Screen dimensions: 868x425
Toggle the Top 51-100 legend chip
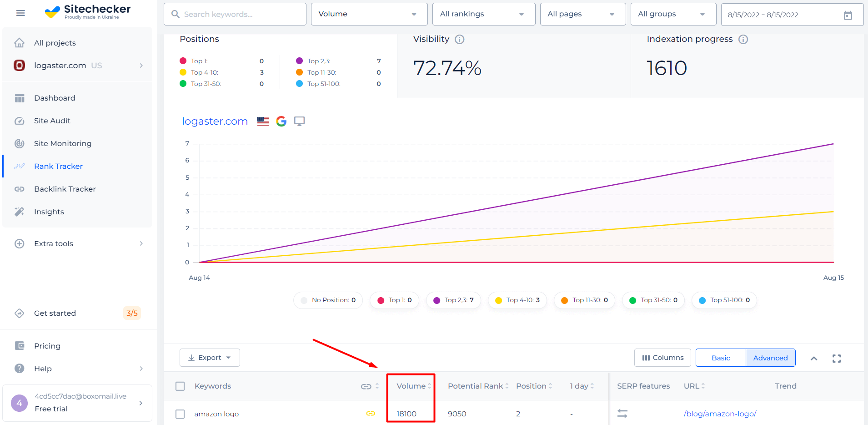tap(724, 300)
